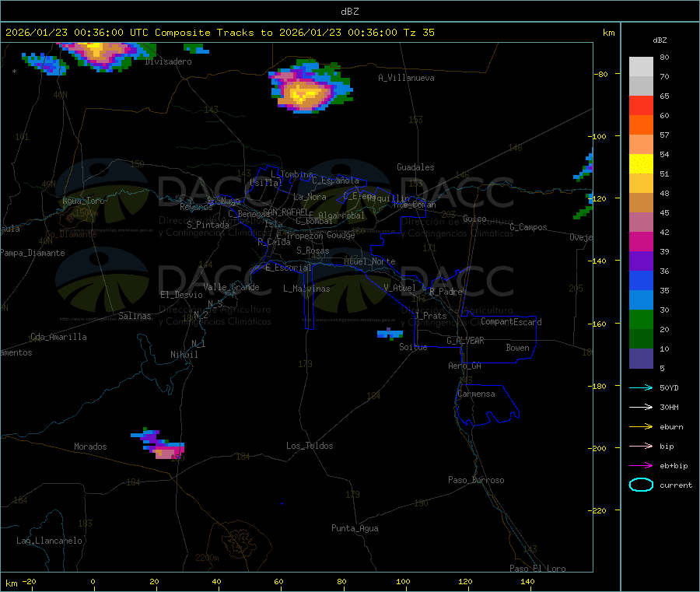This screenshot has height=592, width=700.
Task: Click the Morados map label
Action: (90, 447)
